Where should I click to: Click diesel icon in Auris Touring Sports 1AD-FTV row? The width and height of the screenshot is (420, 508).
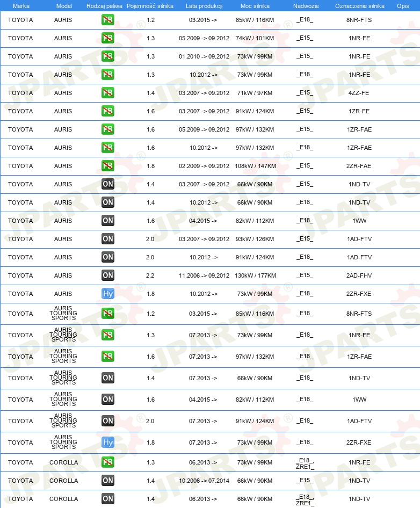(x=108, y=421)
